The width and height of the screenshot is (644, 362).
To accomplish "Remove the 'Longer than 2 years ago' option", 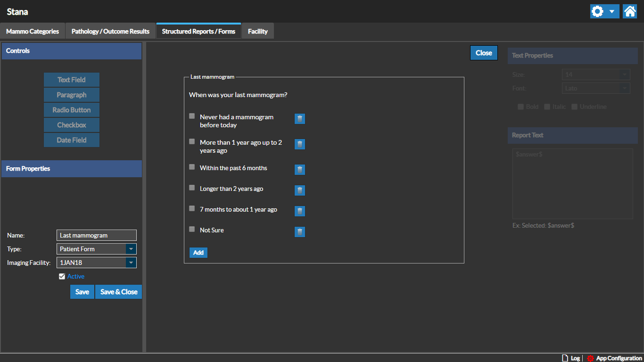I will pyautogui.click(x=299, y=190).
